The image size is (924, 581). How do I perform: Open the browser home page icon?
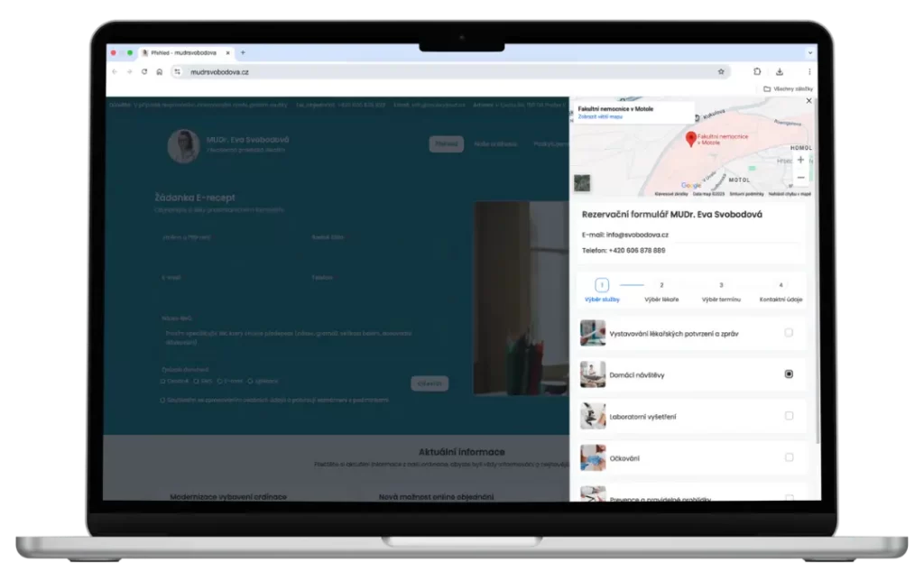(x=159, y=72)
